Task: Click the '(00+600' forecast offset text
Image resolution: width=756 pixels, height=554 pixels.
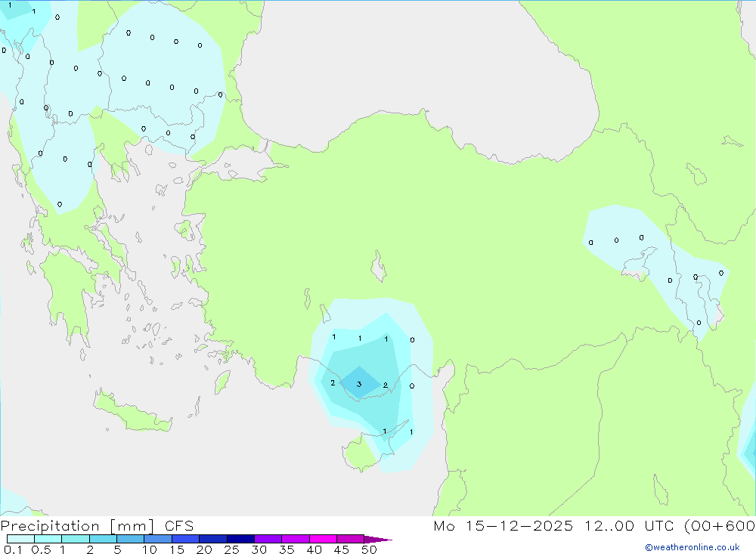Action: click(x=720, y=525)
